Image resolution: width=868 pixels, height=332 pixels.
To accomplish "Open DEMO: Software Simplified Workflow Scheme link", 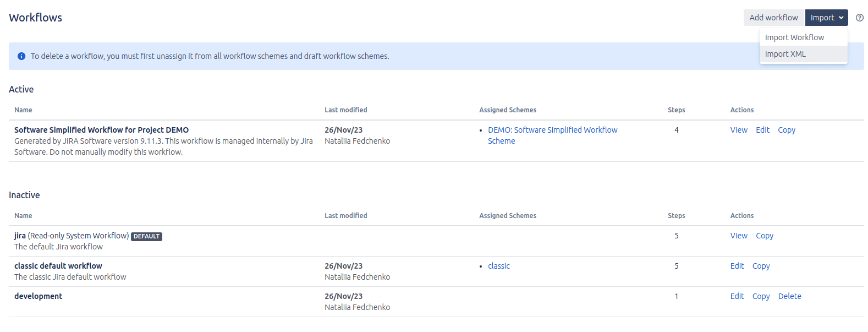I will (x=552, y=135).
